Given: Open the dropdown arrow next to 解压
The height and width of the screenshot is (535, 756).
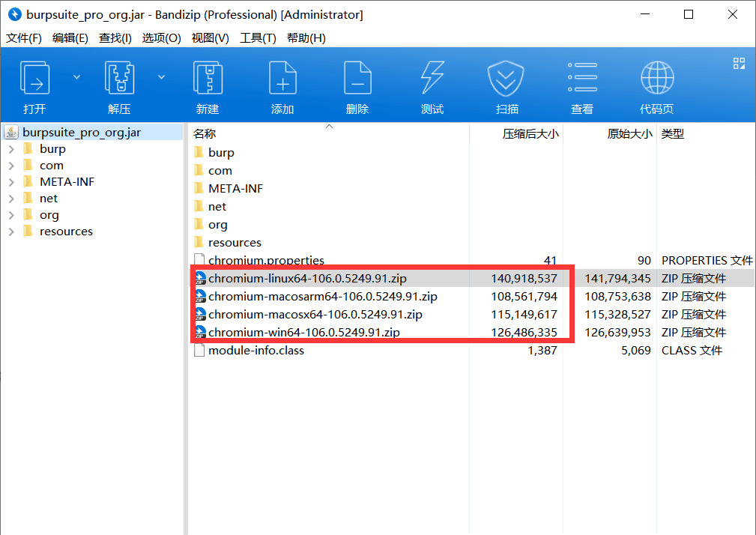Looking at the screenshot, I should 162,77.
